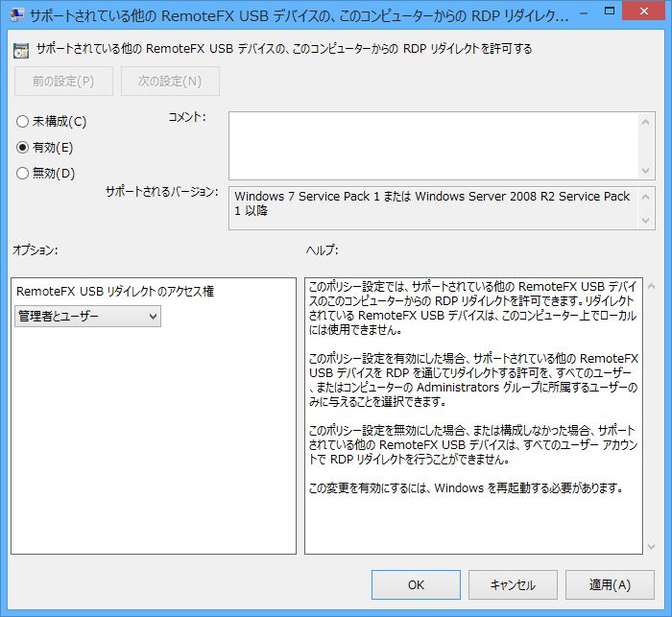
Task: Click the help paragraph mentioning Administrators グループ
Action: [x=473, y=380]
